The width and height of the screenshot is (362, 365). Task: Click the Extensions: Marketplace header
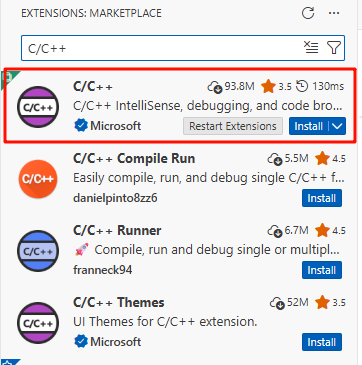[91, 13]
